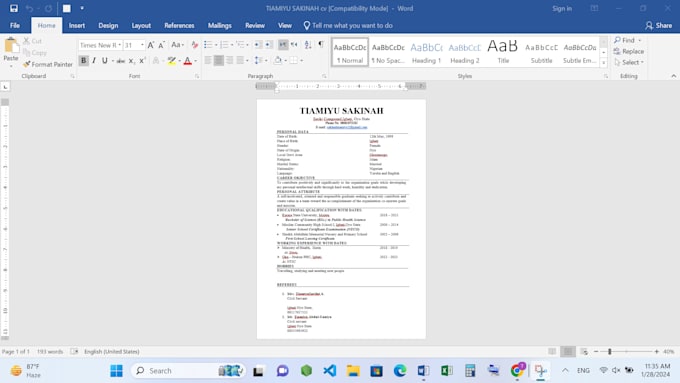Screen dimensions: 680x383
Task: Open the File tab
Action: coord(15,26)
